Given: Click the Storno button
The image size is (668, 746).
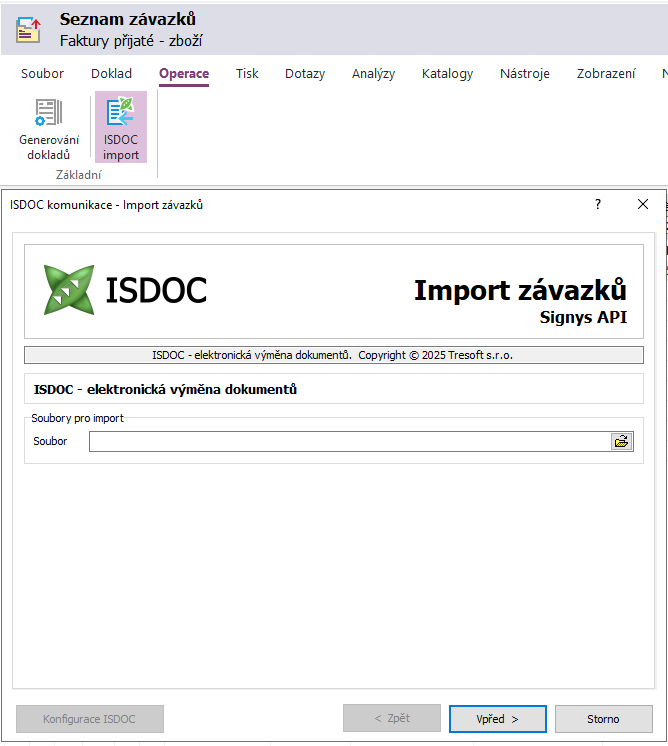Looking at the screenshot, I should tap(603, 719).
